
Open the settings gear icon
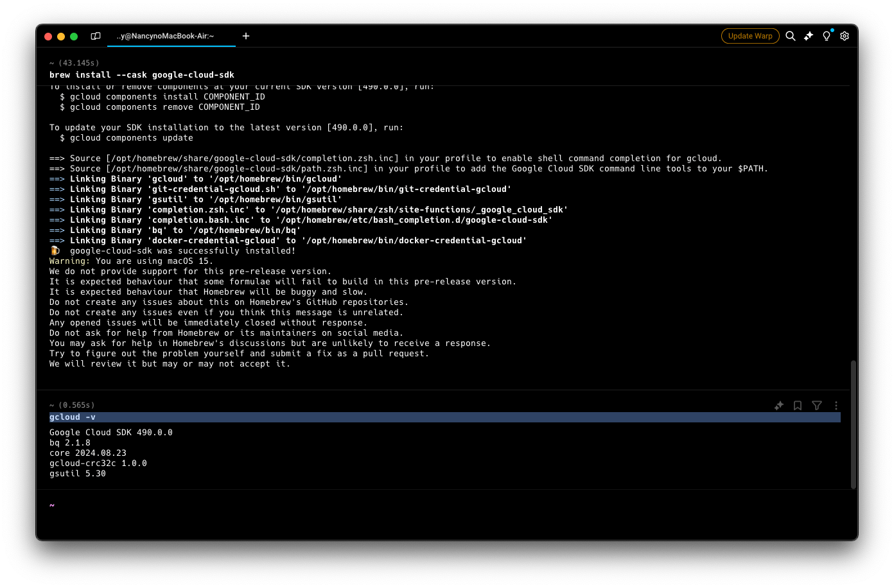pos(845,36)
